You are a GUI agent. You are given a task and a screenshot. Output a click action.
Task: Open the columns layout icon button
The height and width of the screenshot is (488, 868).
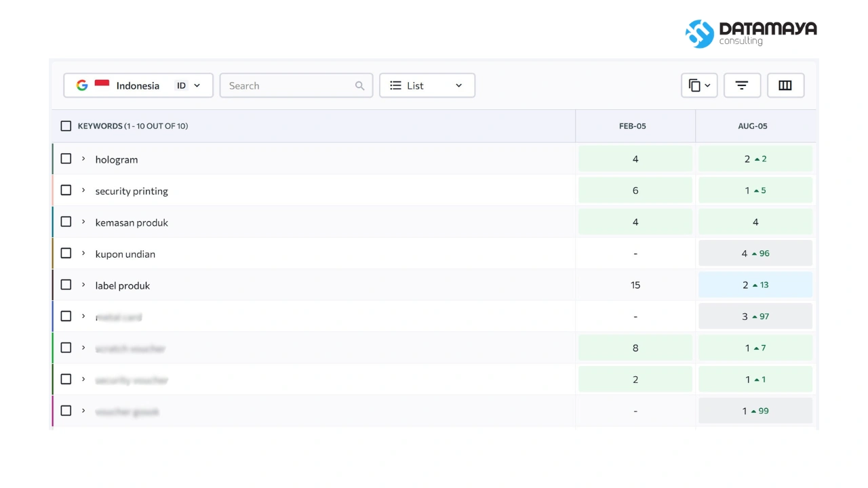(x=785, y=85)
